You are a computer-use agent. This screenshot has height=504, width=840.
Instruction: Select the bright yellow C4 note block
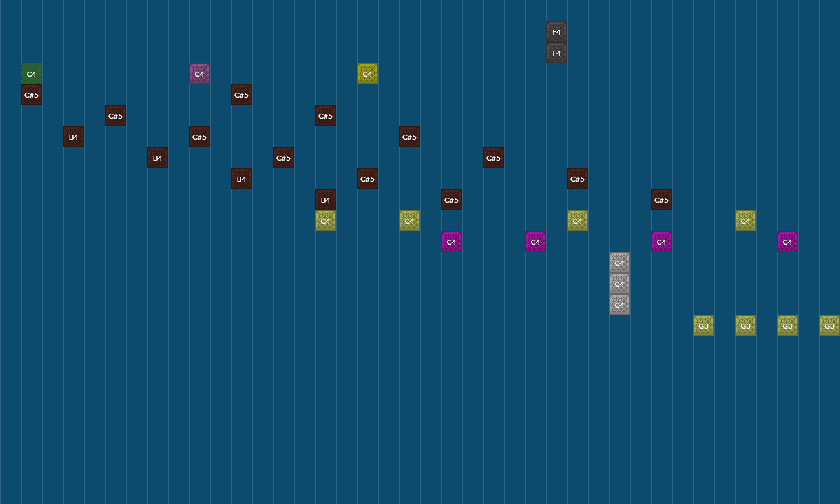[x=367, y=73]
